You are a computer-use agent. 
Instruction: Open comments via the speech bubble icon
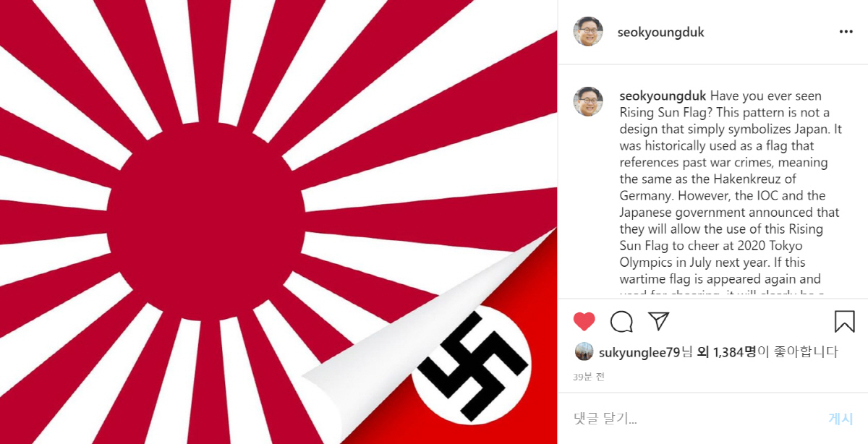621,321
